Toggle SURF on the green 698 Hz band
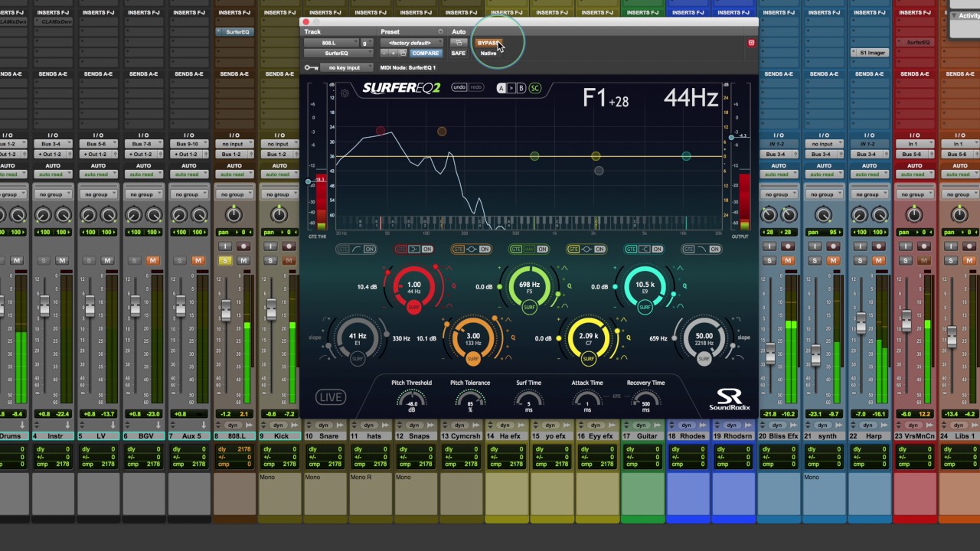Viewport: 980px width, 551px height. point(529,307)
